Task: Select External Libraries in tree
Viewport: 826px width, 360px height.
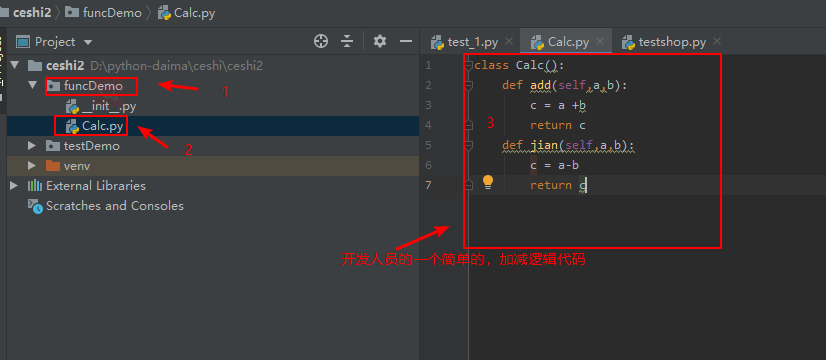Action: coord(96,186)
